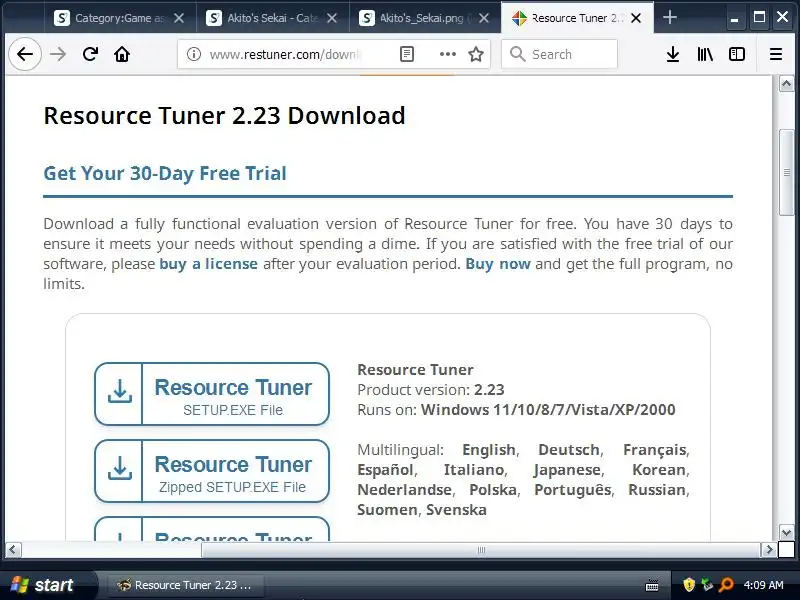This screenshot has width=800, height=600.
Task: Open the Windows start menu
Action: pyautogui.click(x=47, y=585)
